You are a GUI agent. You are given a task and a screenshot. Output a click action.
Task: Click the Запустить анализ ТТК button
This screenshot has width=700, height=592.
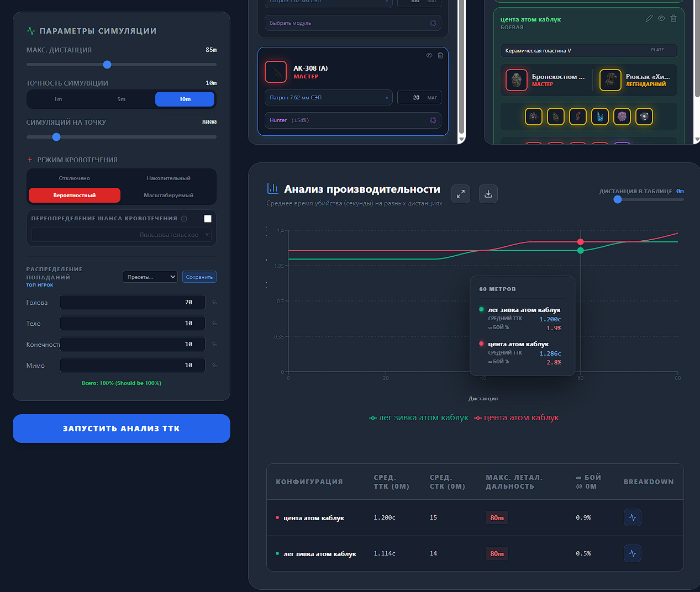[122, 429]
